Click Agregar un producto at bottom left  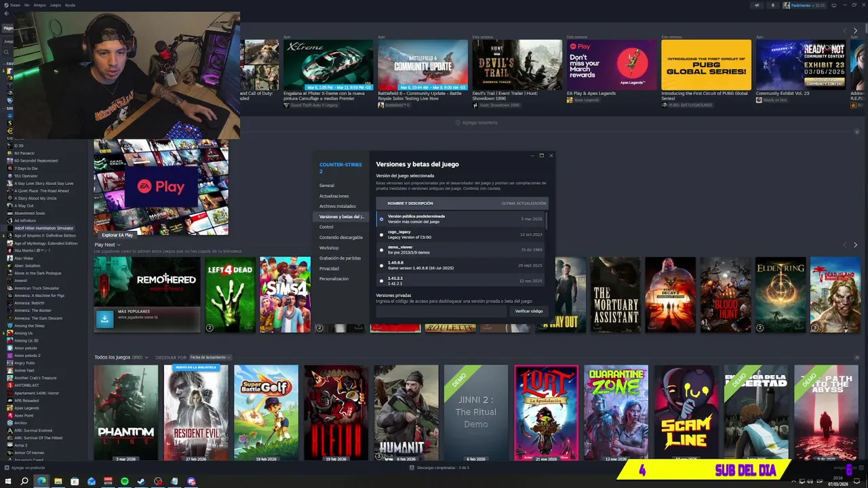pyautogui.click(x=25, y=468)
